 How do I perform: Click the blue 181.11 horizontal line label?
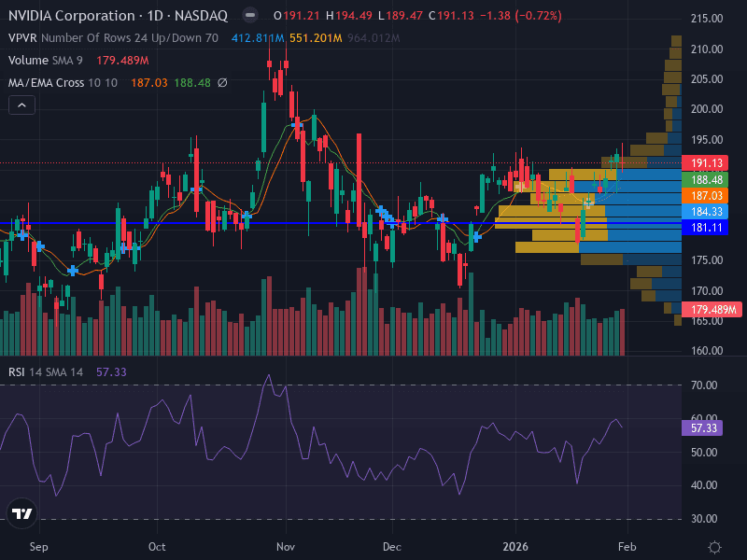tap(706, 228)
